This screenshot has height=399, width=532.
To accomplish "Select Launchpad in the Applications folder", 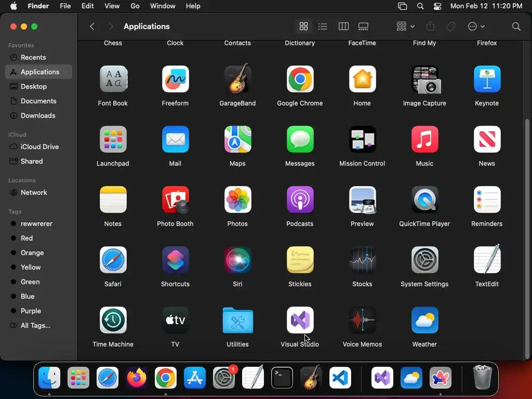I will [x=113, y=139].
